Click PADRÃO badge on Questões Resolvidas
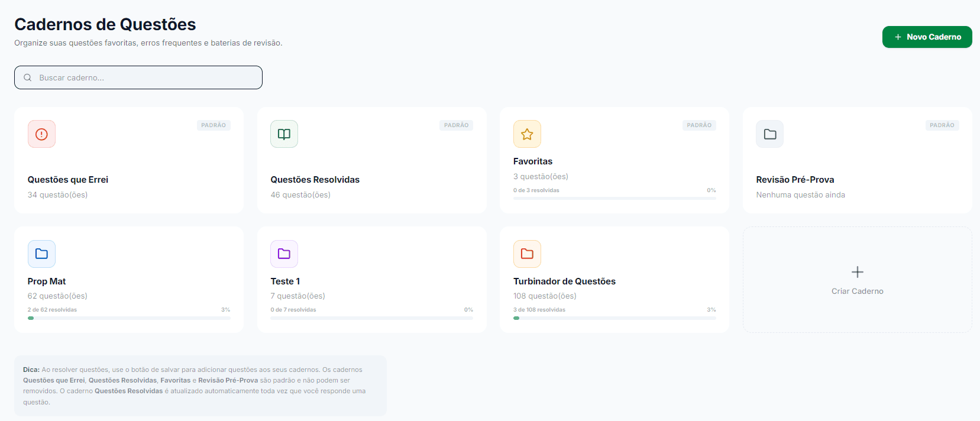This screenshot has height=421, width=980. click(x=456, y=125)
